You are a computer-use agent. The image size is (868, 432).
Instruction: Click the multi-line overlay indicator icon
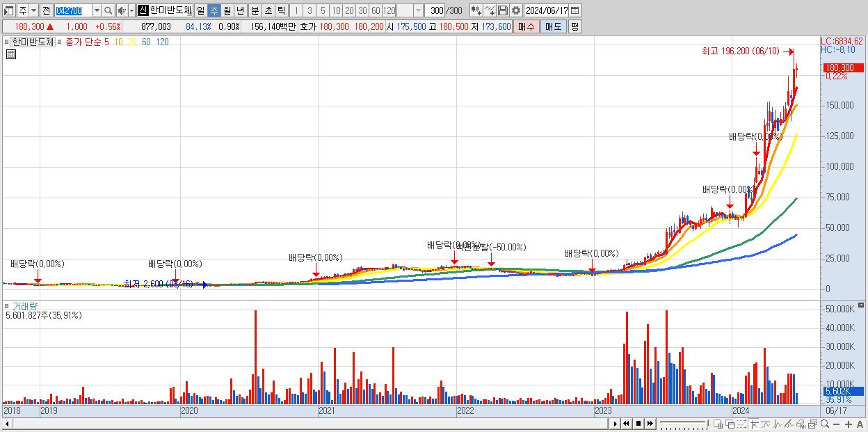pos(789,424)
